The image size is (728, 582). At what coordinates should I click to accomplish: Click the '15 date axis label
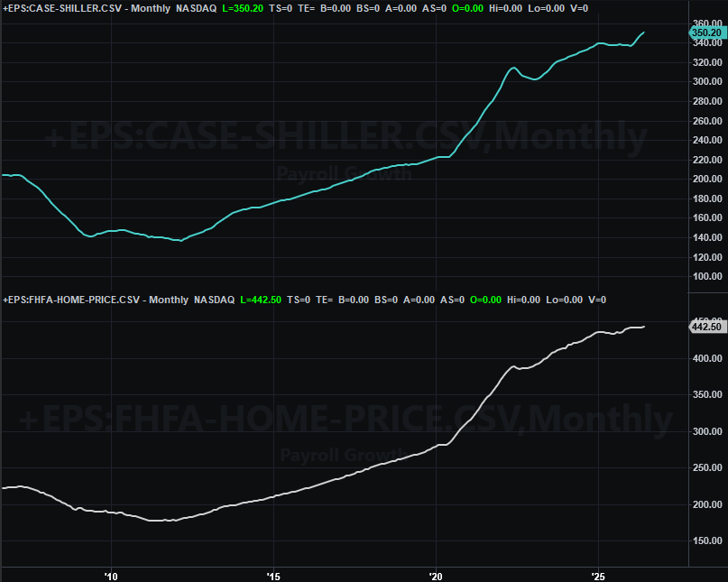pyautogui.click(x=273, y=577)
